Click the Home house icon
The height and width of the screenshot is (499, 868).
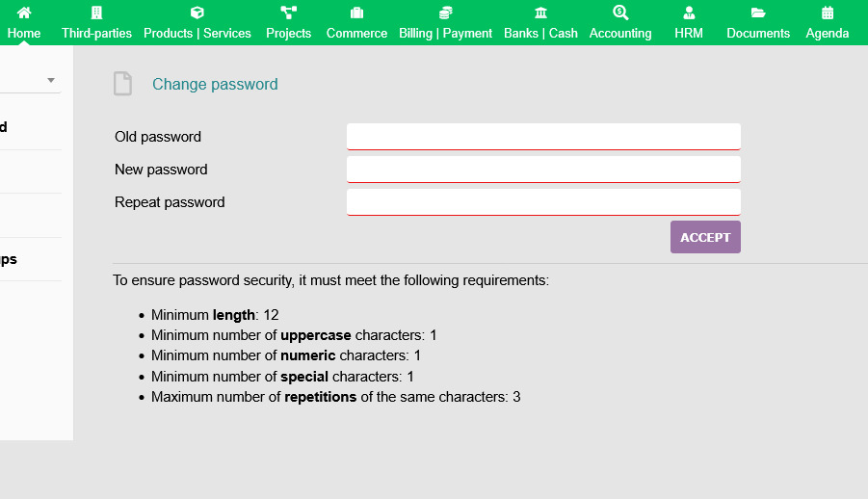(24, 13)
